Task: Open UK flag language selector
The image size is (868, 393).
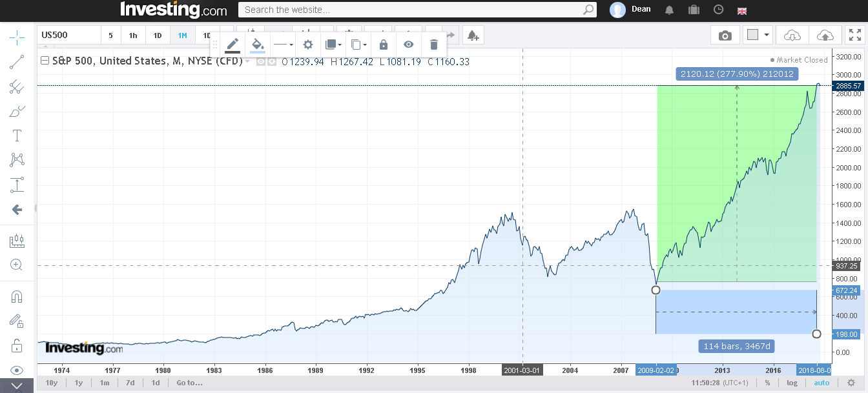Action: (x=742, y=10)
